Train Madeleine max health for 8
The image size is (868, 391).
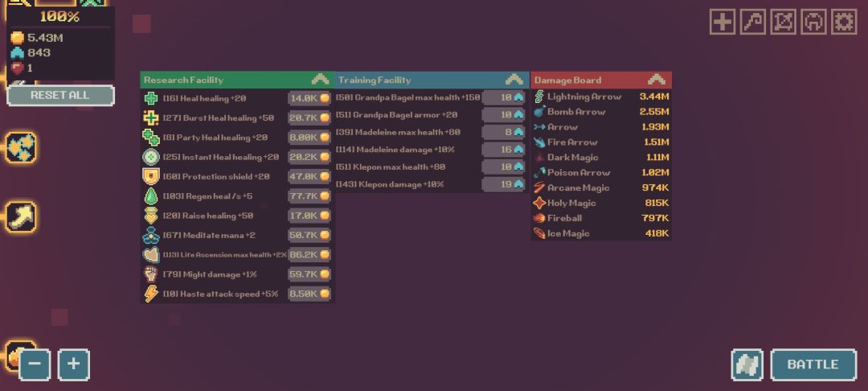(x=504, y=133)
